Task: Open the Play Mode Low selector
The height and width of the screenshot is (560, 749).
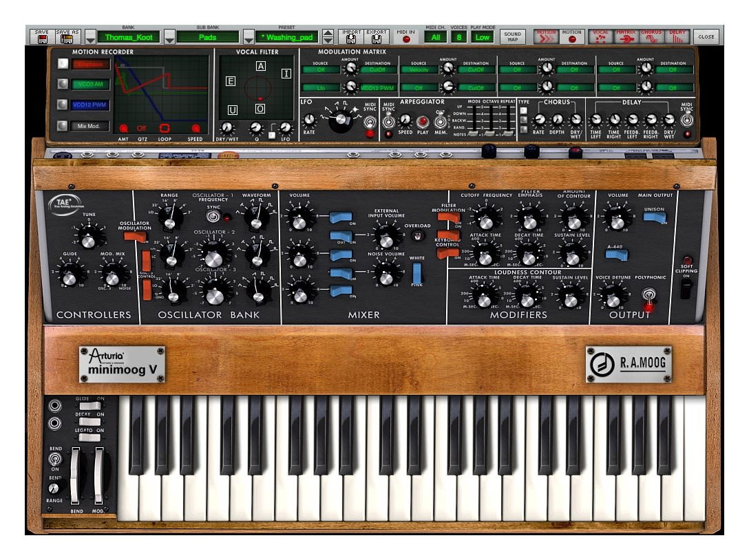Action: [x=482, y=37]
